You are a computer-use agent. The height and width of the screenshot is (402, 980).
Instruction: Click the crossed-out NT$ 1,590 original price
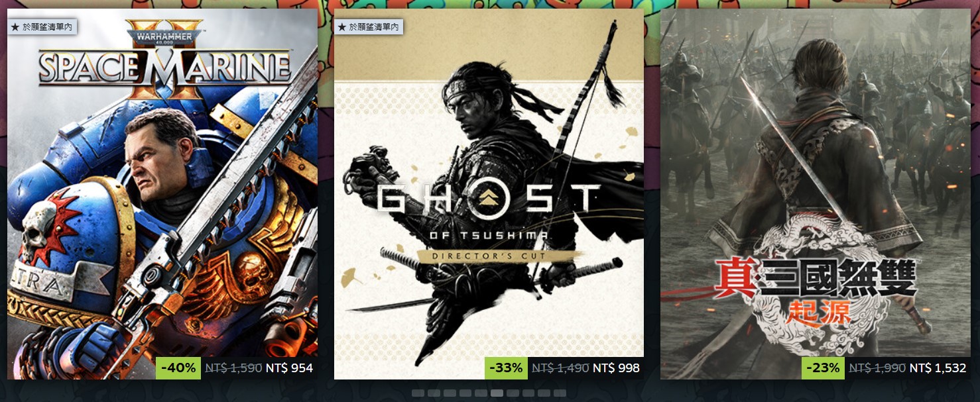click(233, 368)
